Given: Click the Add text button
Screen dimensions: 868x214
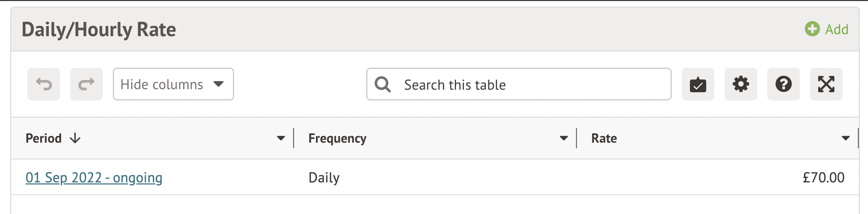Looking at the screenshot, I should pos(836,30).
